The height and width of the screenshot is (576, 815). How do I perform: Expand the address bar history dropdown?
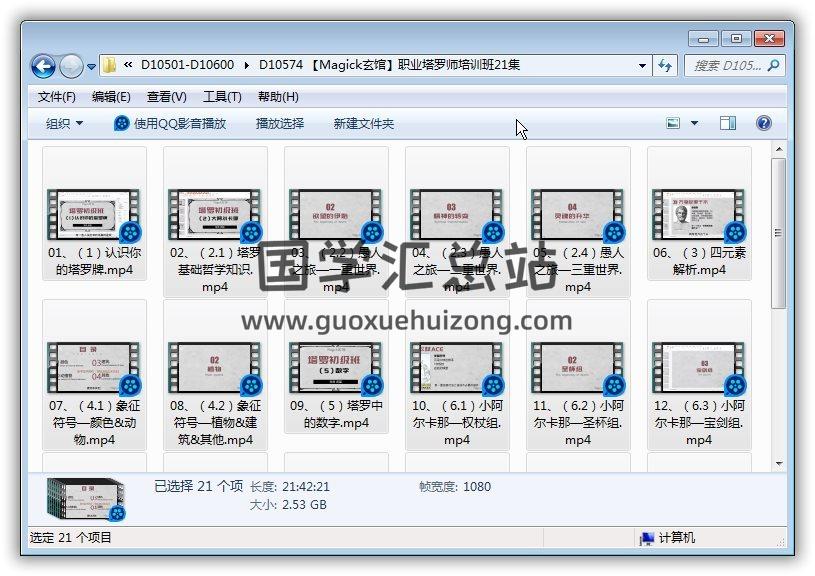642,66
